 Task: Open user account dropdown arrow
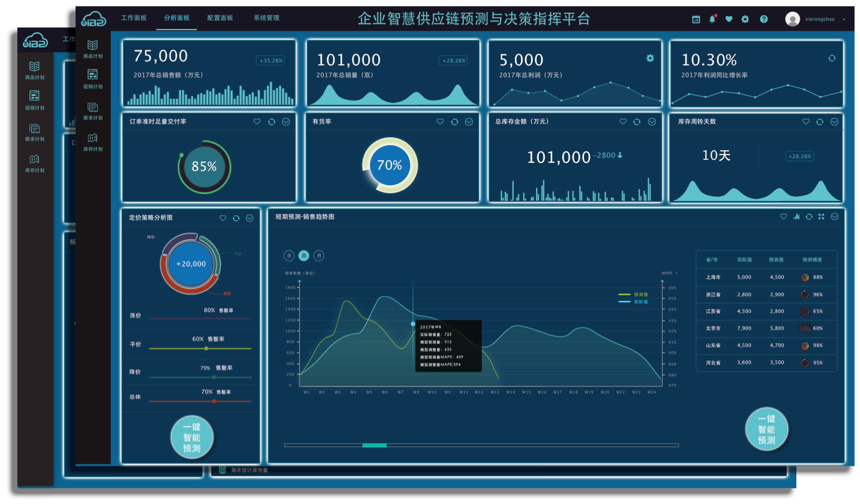(844, 19)
